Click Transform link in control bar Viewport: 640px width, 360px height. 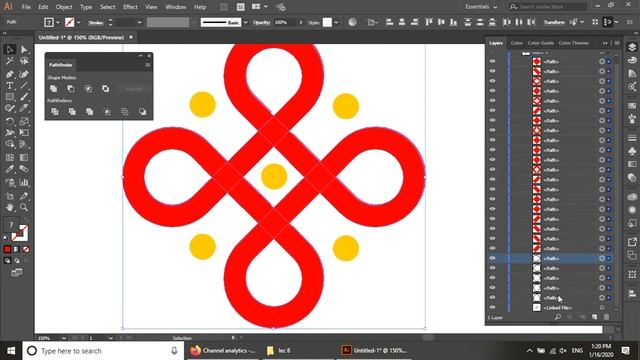tap(553, 22)
